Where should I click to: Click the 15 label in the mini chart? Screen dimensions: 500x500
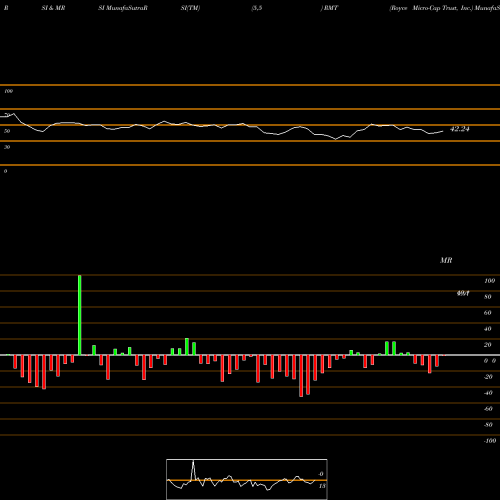tap(322, 486)
